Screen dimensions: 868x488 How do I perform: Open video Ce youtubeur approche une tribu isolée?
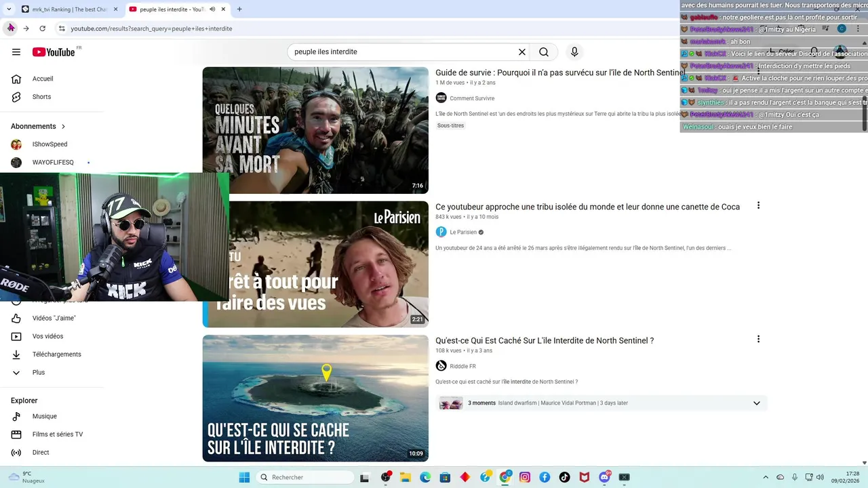tap(587, 207)
